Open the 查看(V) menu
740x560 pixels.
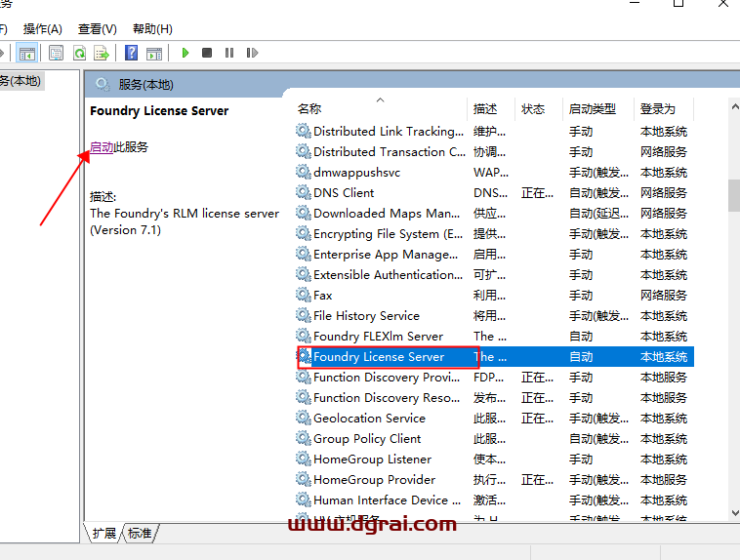[98, 29]
